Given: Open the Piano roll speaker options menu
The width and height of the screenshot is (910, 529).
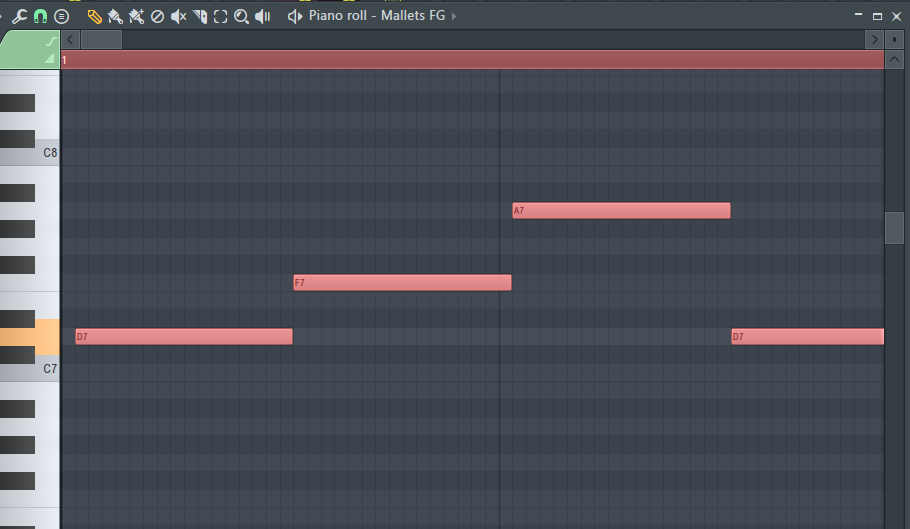Looking at the screenshot, I should click(x=295, y=16).
